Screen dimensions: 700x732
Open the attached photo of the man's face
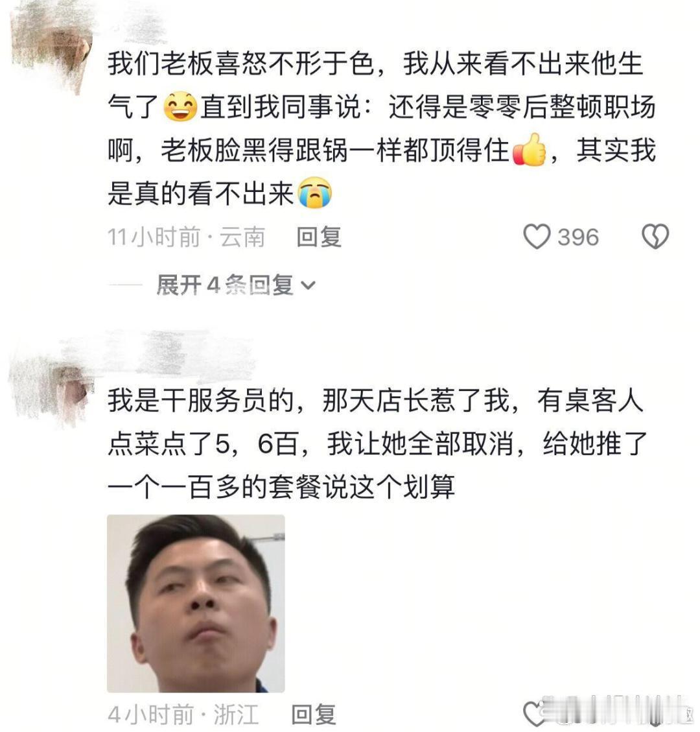196,603
